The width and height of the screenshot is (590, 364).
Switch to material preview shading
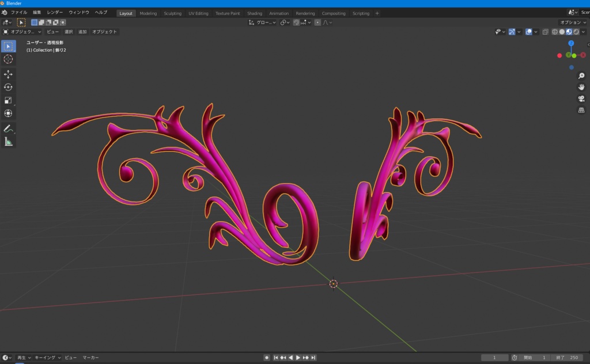point(569,32)
